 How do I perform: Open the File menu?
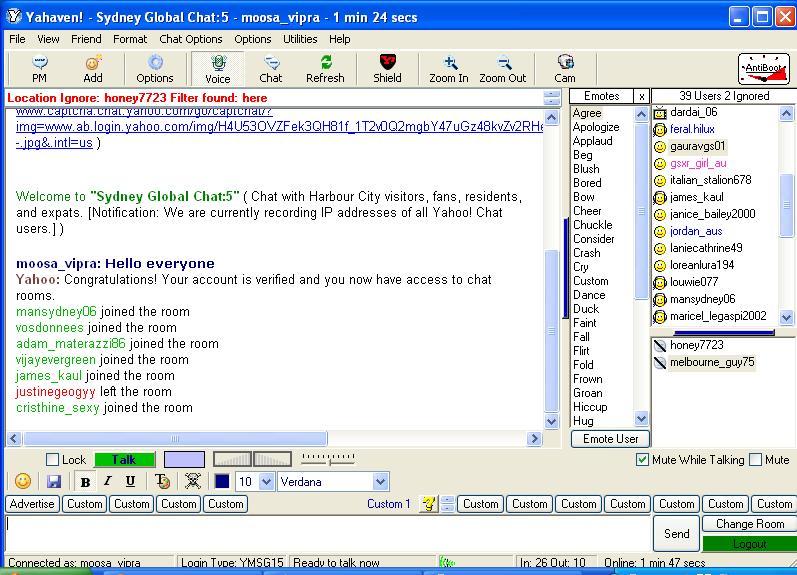17,39
